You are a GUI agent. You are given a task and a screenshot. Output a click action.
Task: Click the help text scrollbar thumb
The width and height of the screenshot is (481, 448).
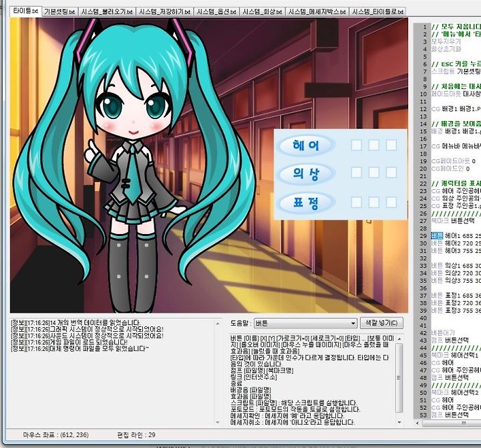click(x=399, y=378)
